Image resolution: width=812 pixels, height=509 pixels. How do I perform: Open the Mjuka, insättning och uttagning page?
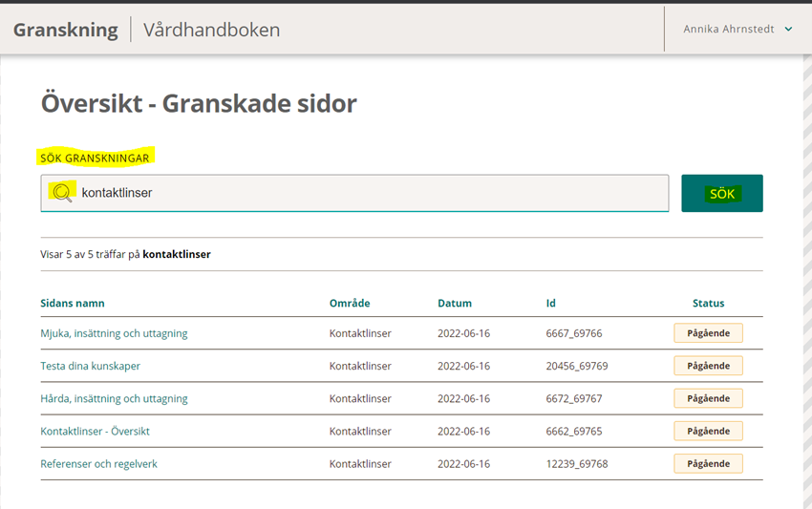[114, 333]
